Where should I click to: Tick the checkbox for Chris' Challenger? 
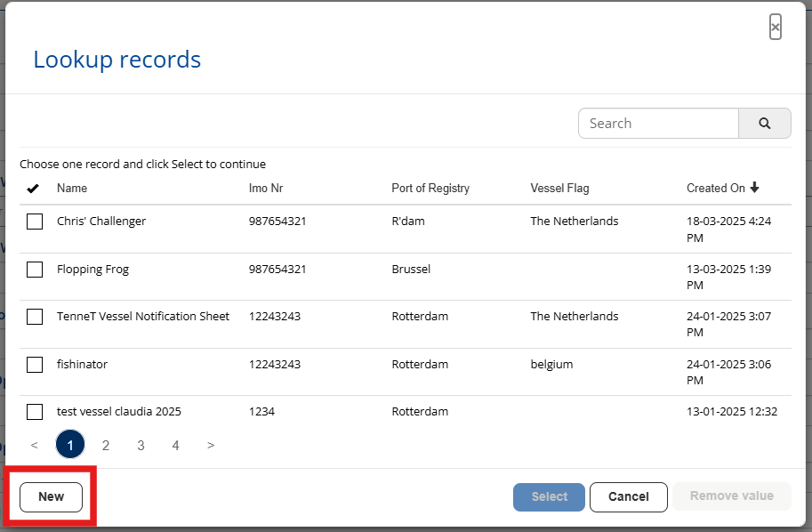click(35, 222)
